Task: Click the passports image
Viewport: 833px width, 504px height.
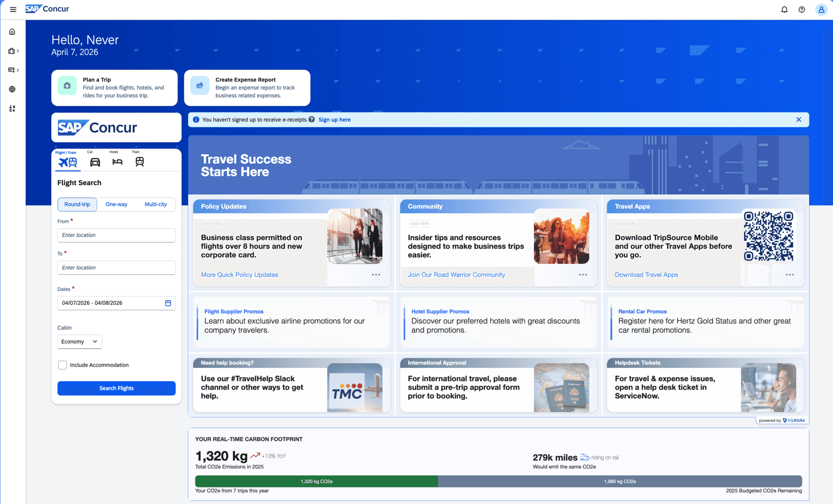Action: (x=562, y=387)
